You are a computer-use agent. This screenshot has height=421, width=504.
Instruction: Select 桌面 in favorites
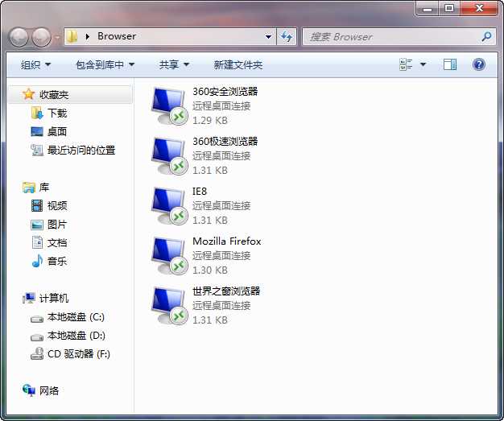click(x=57, y=132)
